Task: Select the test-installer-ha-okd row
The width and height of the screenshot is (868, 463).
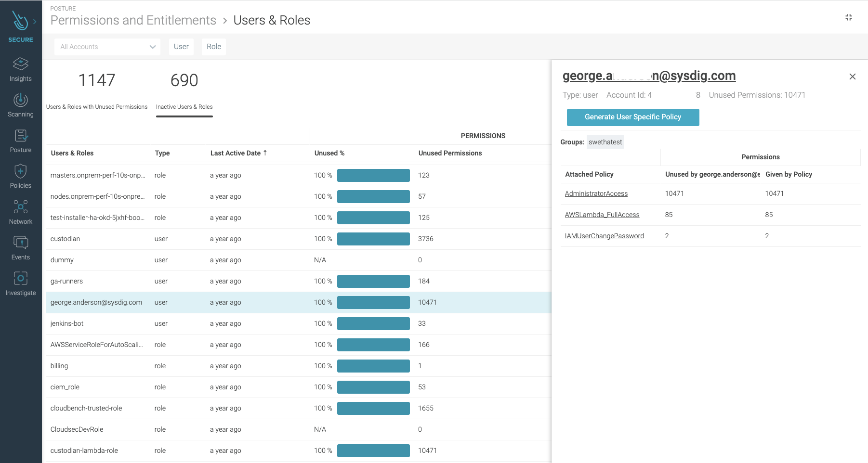Action: 299,218
